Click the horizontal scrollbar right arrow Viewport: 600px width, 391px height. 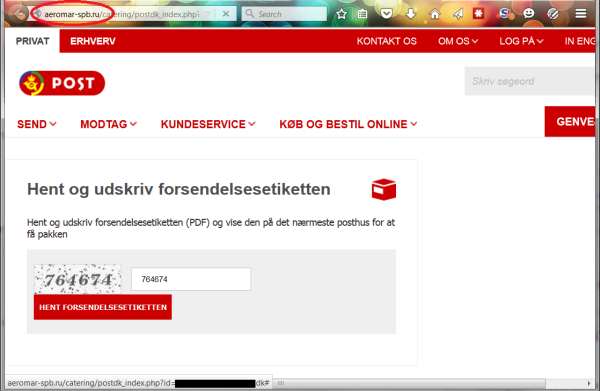pos(589,383)
